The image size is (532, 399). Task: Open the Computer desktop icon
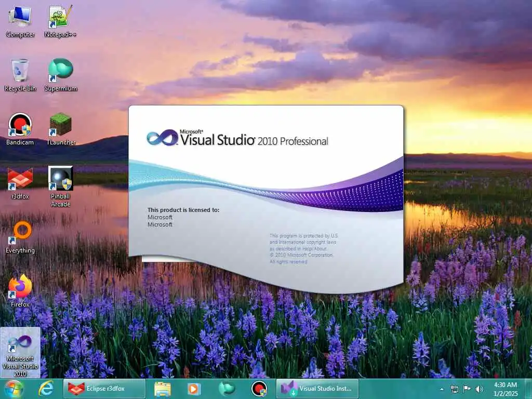point(20,22)
